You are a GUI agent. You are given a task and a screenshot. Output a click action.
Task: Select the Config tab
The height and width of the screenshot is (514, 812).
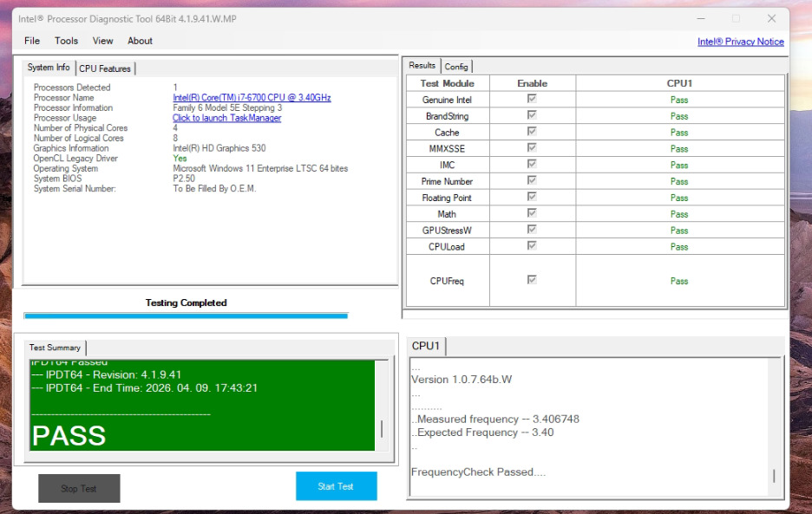(x=456, y=66)
